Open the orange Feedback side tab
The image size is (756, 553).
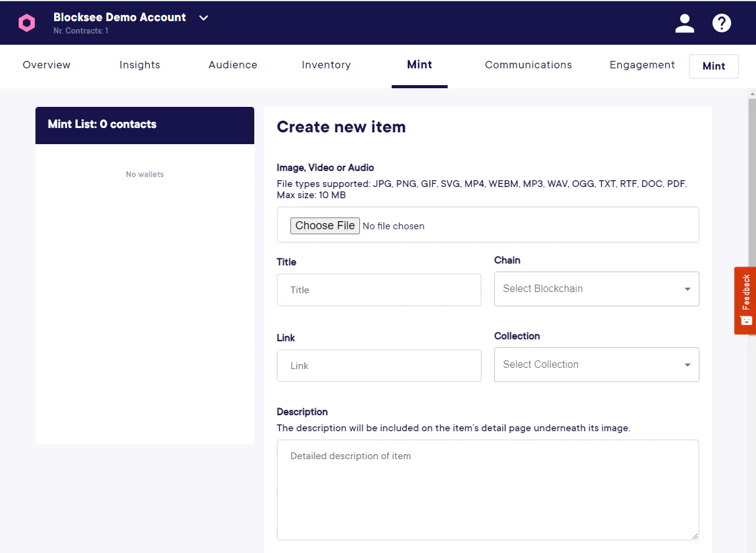tap(745, 301)
